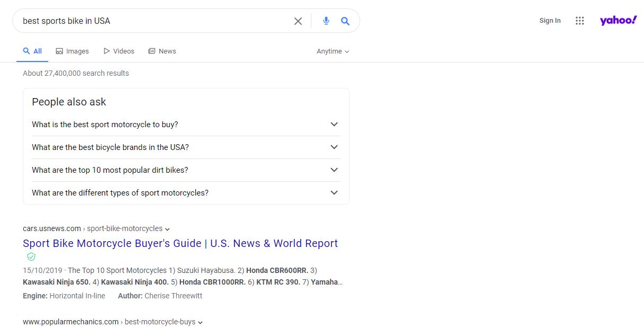Go to Yahoo home via the logo
644x327 pixels.
[x=619, y=21]
